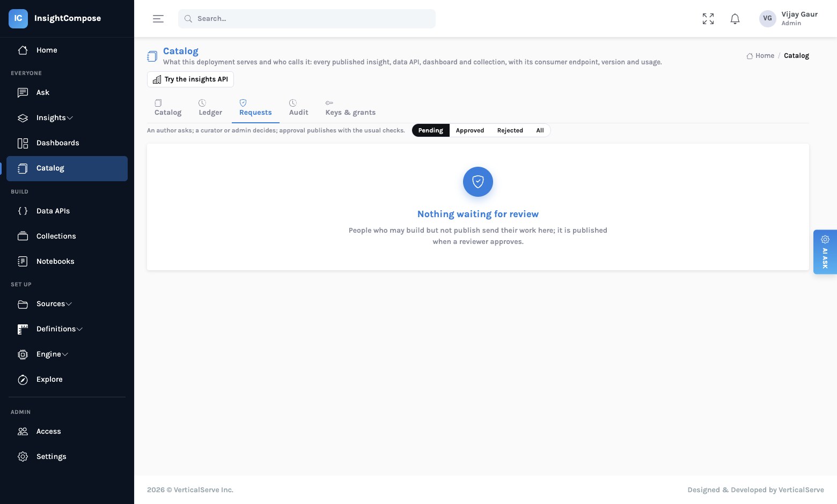
Task: Click the 2026 © VerticalServe Inc. footer text
Action: click(x=190, y=490)
